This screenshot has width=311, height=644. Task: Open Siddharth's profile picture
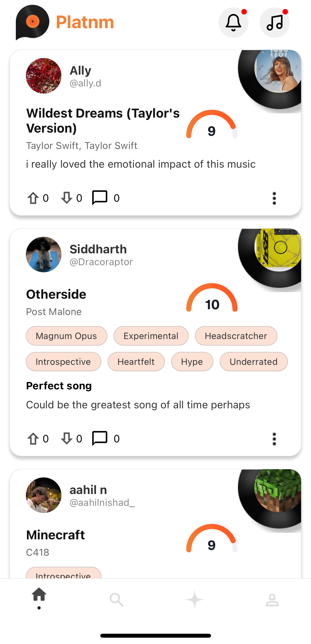tap(44, 254)
